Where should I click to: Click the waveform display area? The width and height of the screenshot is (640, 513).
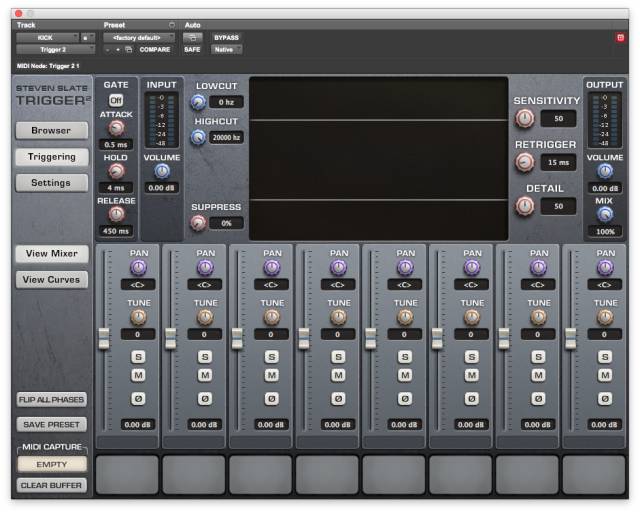click(x=379, y=158)
